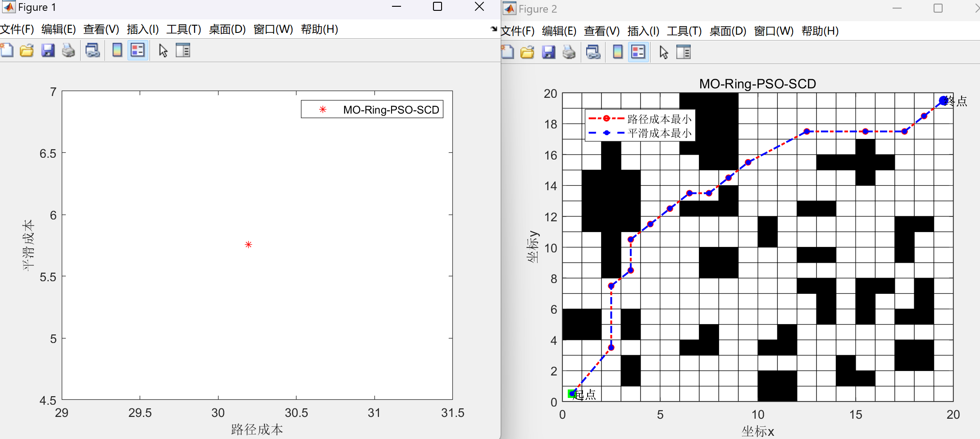Toggle Insert Colorbar in Figure 2 toolbar
This screenshot has width=980, height=439.
pos(618,52)
